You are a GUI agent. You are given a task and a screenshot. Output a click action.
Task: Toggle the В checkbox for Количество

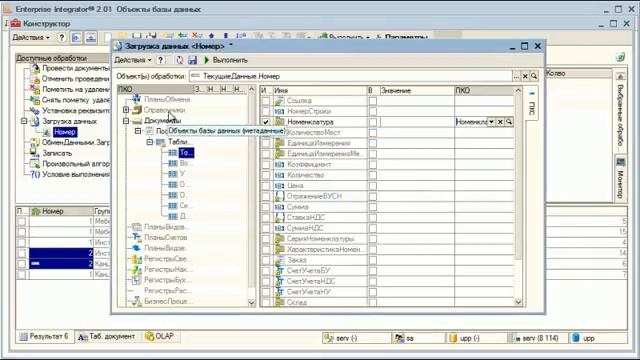pyautogui.click(x=373, y=175)
